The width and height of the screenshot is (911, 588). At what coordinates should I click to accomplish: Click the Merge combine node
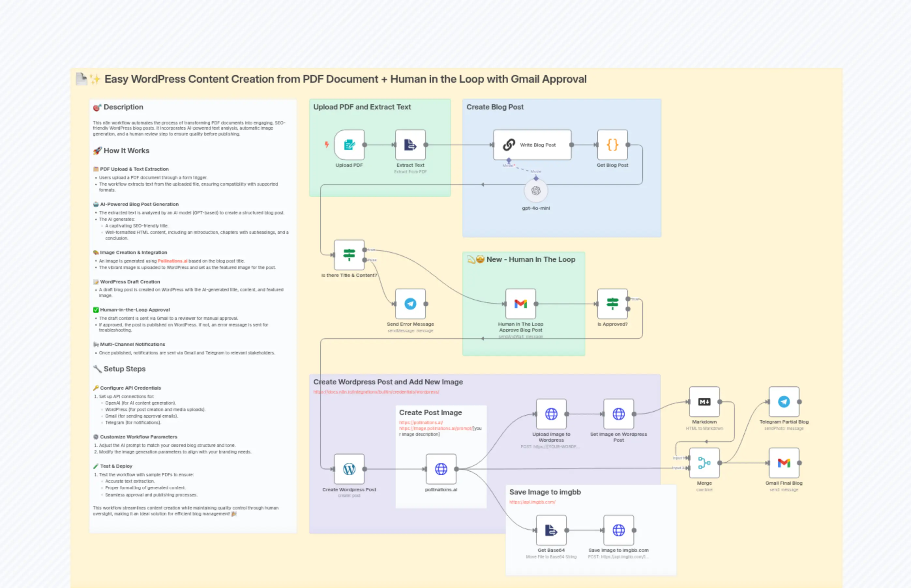tap(704, 463)
